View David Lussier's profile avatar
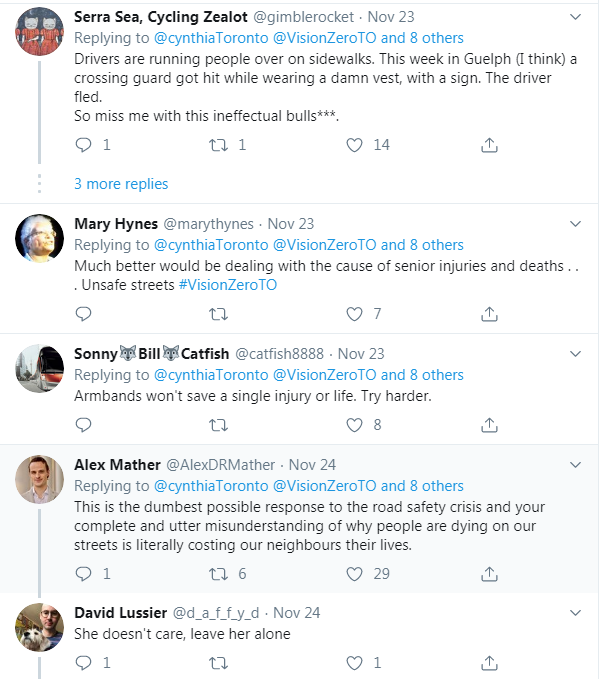Screen dimensions: 603x679 (41, 627)
